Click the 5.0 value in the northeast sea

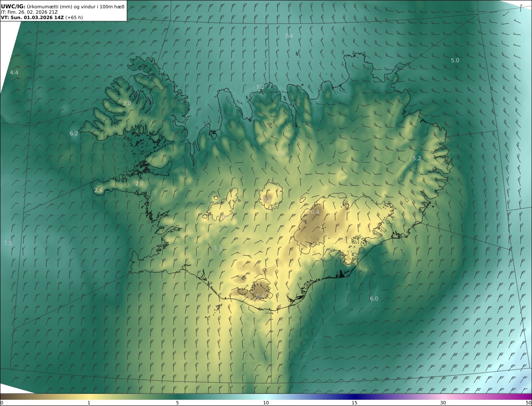(x=455, y=60)
